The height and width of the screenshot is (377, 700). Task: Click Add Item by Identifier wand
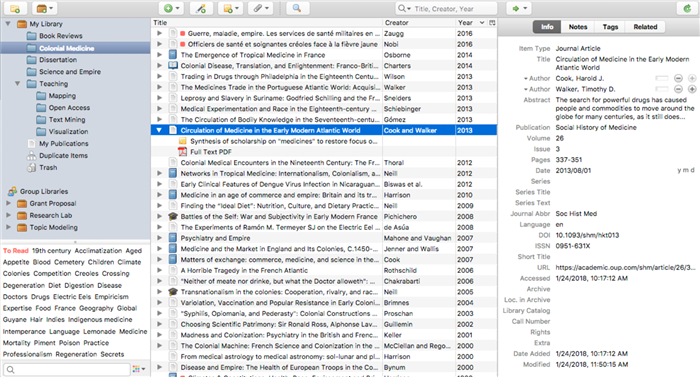click(201, 8)
